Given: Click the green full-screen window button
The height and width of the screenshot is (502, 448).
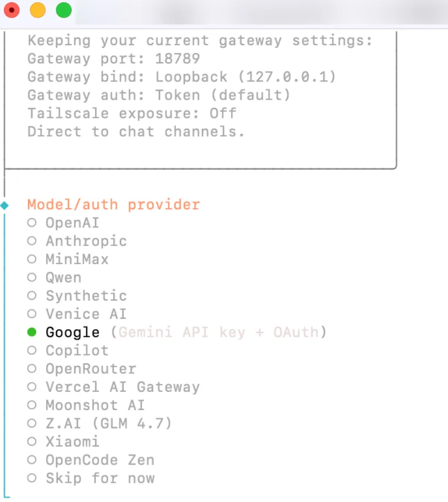Looking at the screenshot, I should pyautogui.click(x=64, y=10).
